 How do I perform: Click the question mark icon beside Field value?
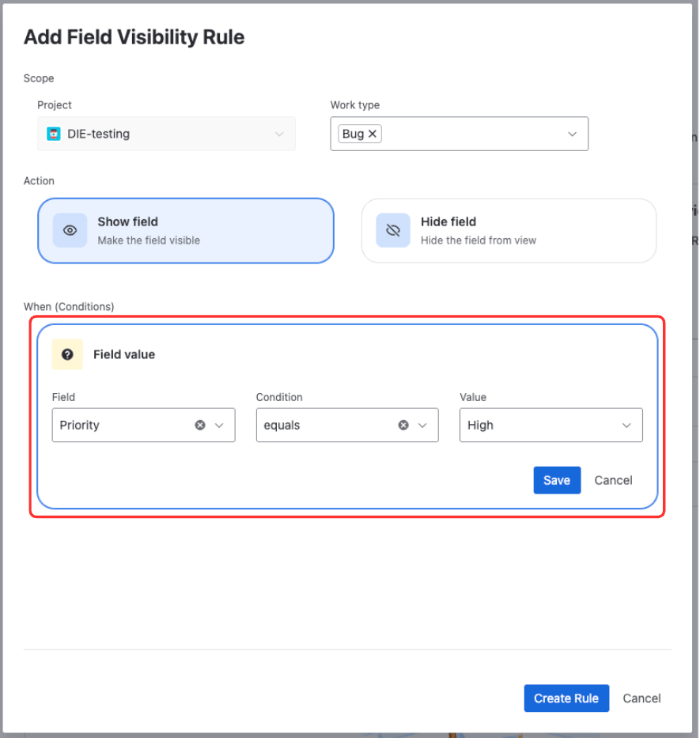click(x=67, y=354)
